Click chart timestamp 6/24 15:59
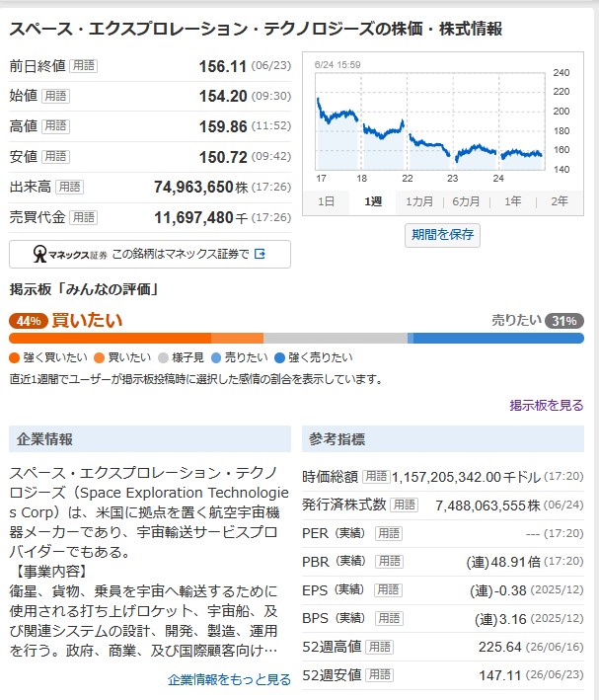The height and width of the screenshot is (700, 599). (337, 65)
